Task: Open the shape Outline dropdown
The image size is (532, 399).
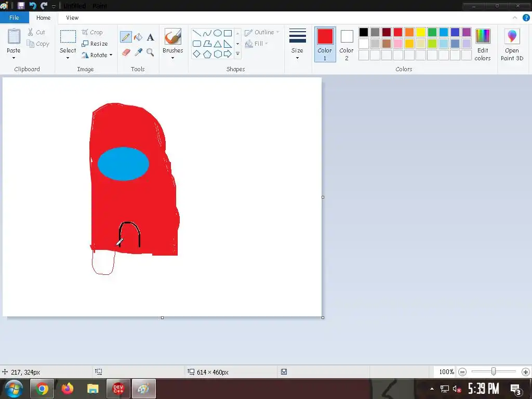Action: click(262, 32)
